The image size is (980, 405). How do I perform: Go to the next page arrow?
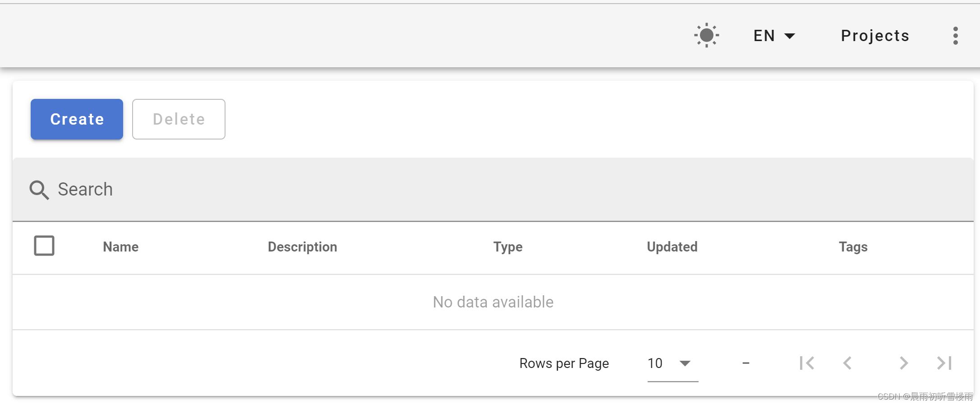[x=903, y=363]
